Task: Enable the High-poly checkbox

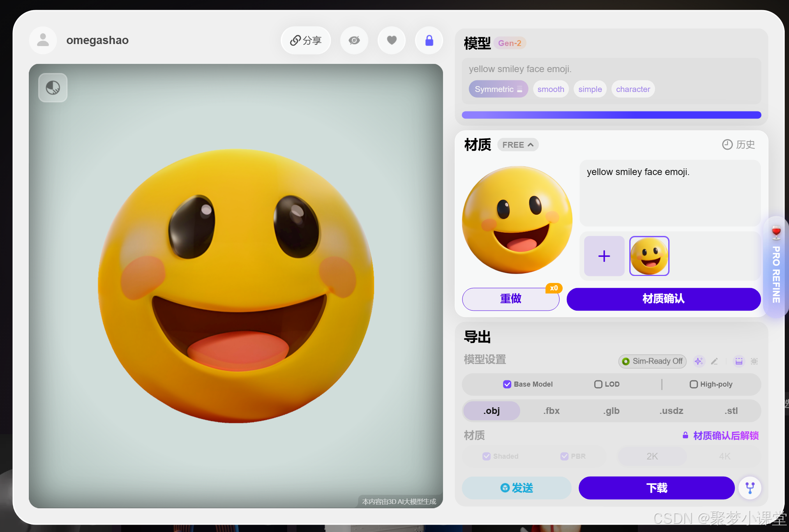Action: [694, 384]
